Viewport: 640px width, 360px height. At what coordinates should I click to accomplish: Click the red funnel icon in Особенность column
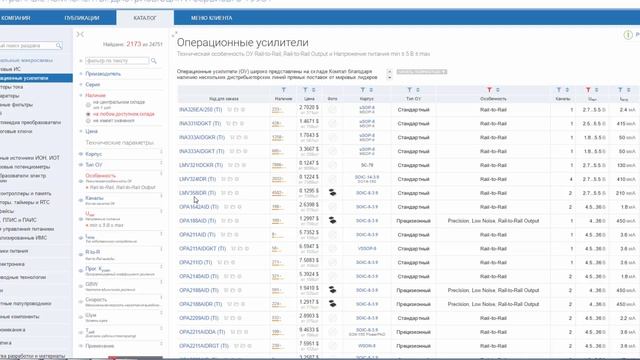point(489,90)
